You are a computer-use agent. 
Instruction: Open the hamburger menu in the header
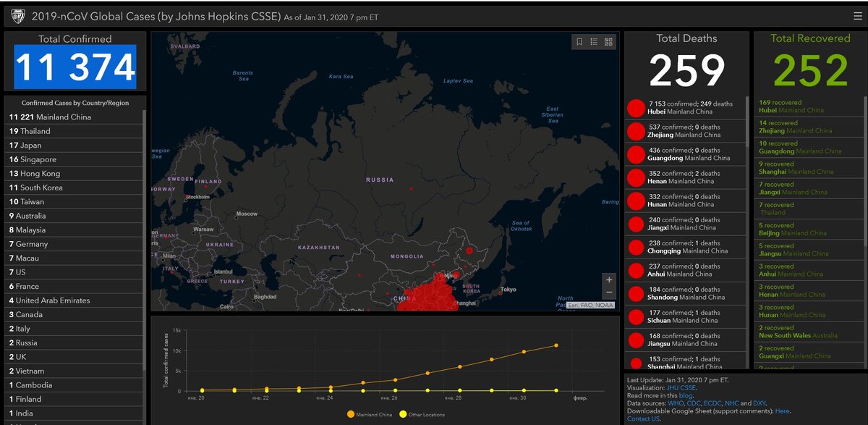point(857,16)
